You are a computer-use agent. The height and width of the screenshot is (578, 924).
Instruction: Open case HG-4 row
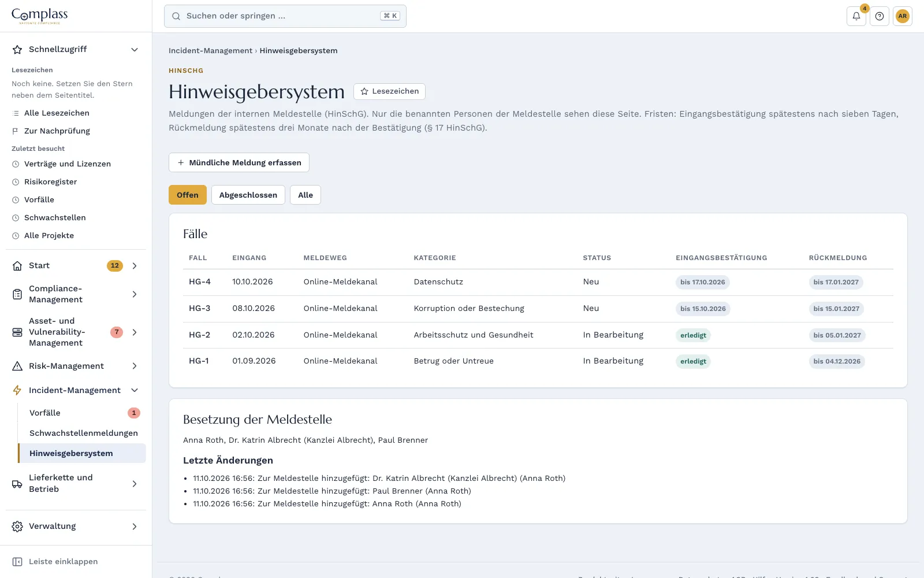tap(538, 282)
